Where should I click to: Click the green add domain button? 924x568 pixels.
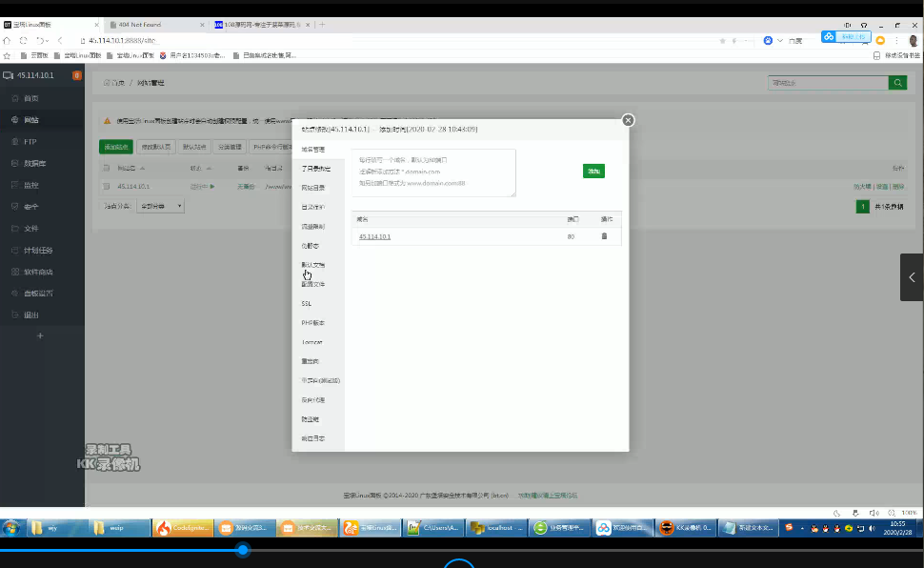(593, 171)
